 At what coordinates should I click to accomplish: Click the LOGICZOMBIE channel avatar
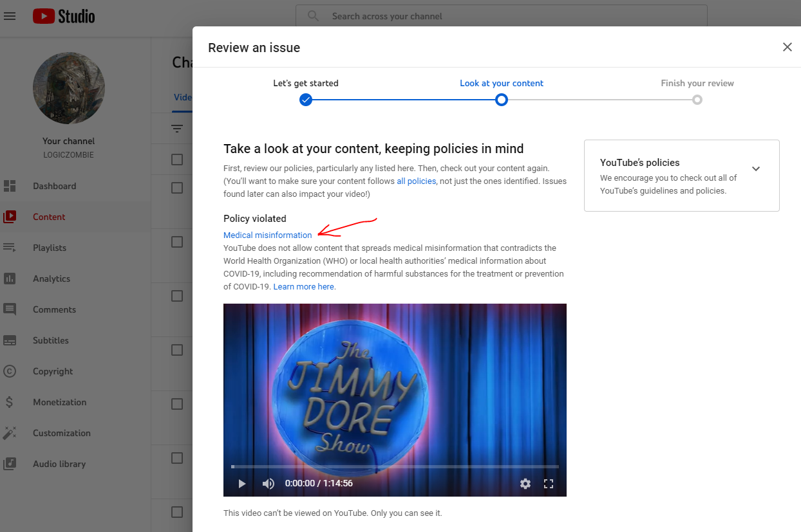point(69,88)
